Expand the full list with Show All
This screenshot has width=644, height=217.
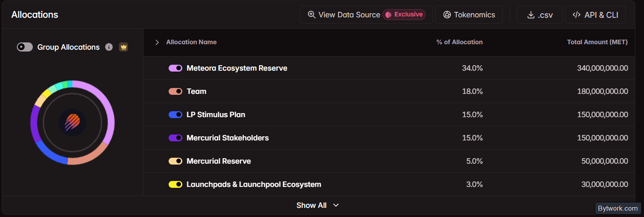pos(318,205)
